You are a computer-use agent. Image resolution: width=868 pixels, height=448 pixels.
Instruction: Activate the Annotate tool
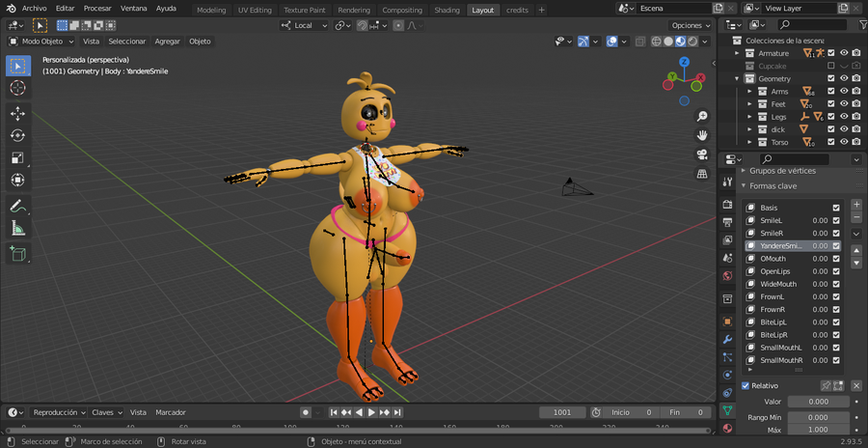click(17, 206)
